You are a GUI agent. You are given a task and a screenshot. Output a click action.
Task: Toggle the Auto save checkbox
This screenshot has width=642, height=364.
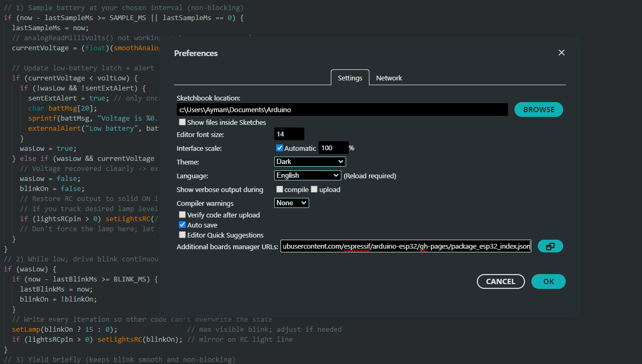182,225
